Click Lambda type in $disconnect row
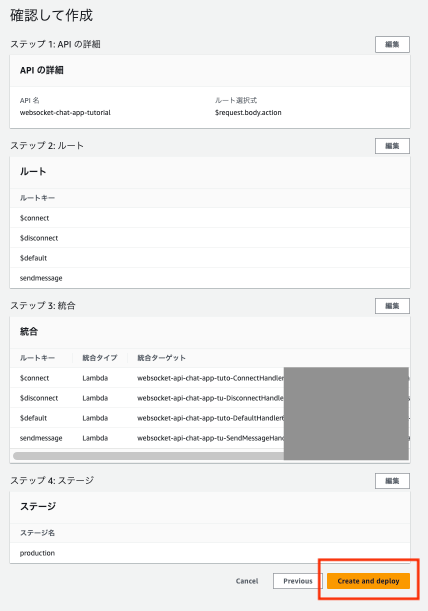The image size is (428, 611). (x=95, y=398)
